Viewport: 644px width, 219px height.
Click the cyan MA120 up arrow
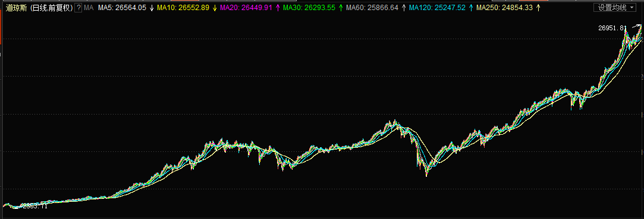pyautogui.click(x=471, y=7)
